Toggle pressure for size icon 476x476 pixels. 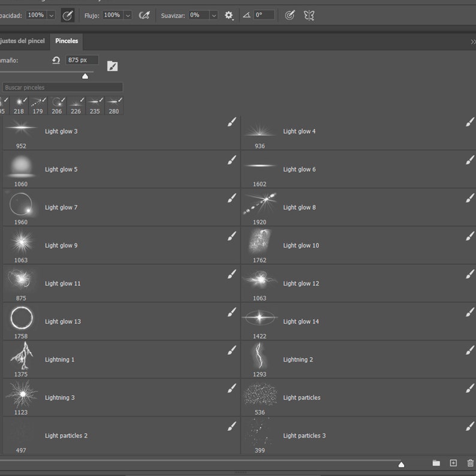(290, 15)
